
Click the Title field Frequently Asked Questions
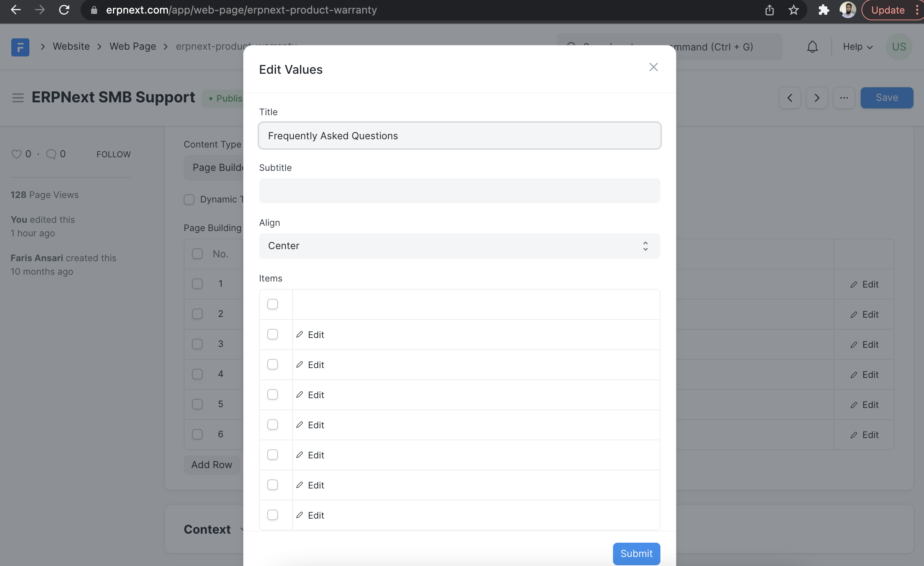pyautogui.click(x=459, y=135)
